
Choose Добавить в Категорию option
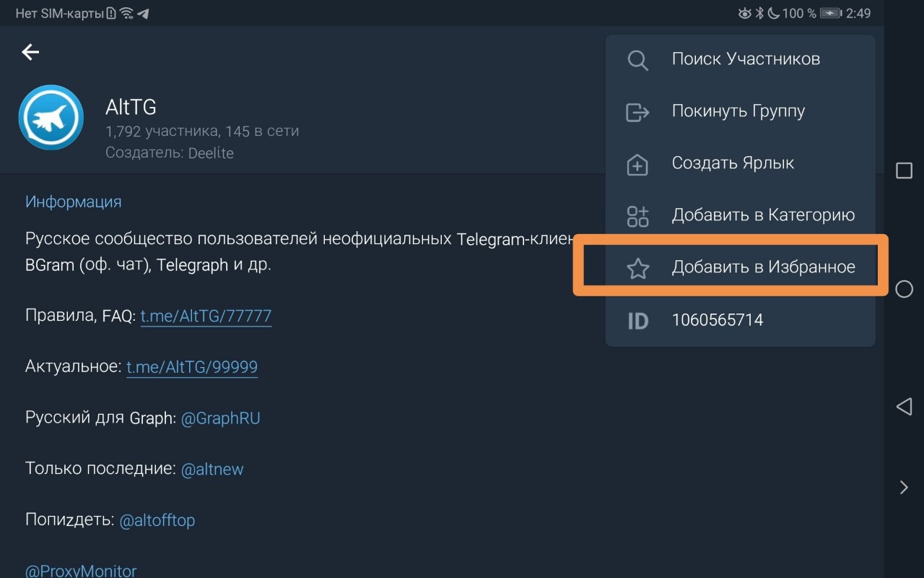tap(740, 215)
